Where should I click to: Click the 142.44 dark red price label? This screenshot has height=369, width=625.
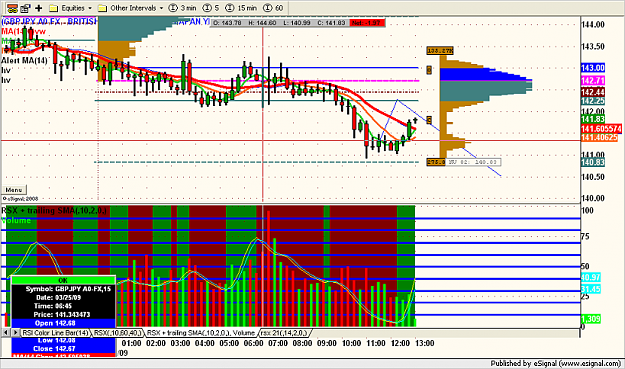[593, 92]
